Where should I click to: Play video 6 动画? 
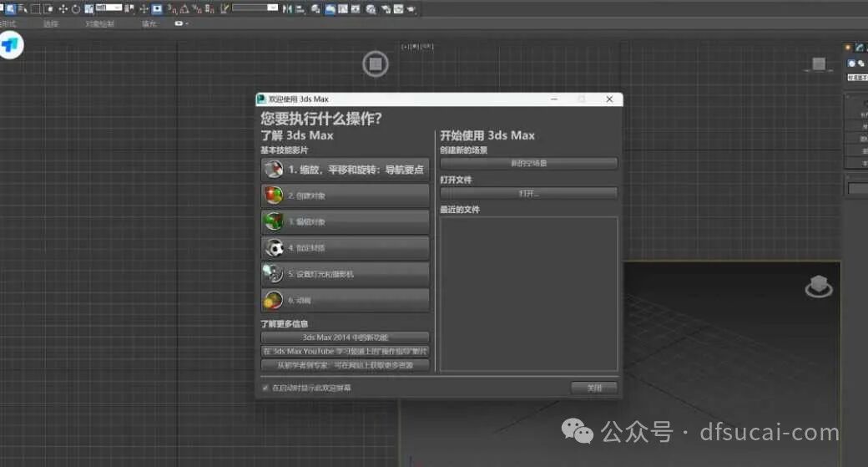pyautogui.click(x=345, y=300)
